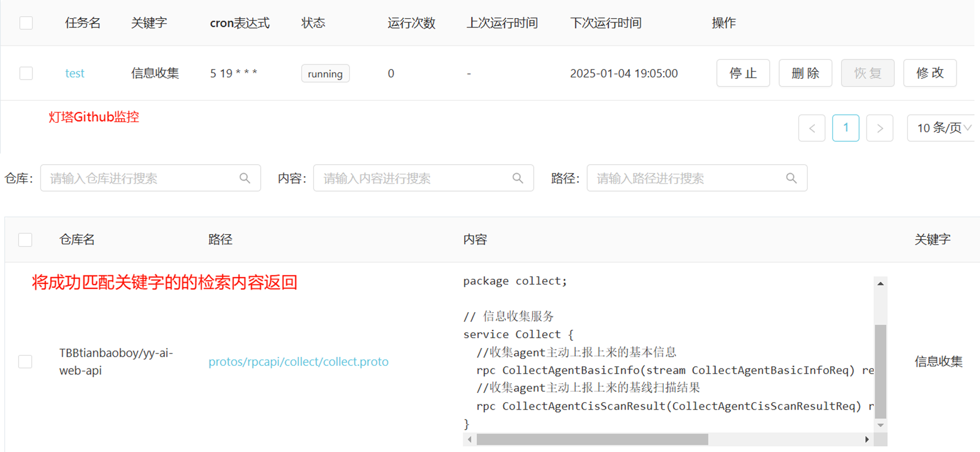Focus the 路径 search input field
This screenshot has height=452, width=980.
pyautogui.click(x=697, y=178)
